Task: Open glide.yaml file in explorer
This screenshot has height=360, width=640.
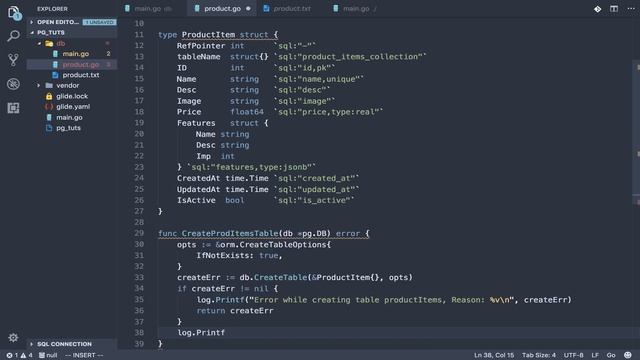Action: click(x=73, y=107)
